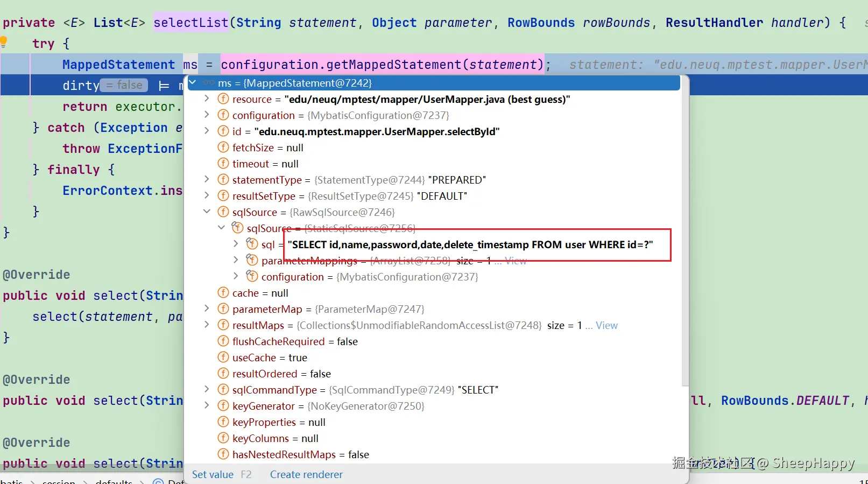Click the field icon beside the MybatisConfiguration@7237 row with the resource sibling

click(x=223, y=115)
